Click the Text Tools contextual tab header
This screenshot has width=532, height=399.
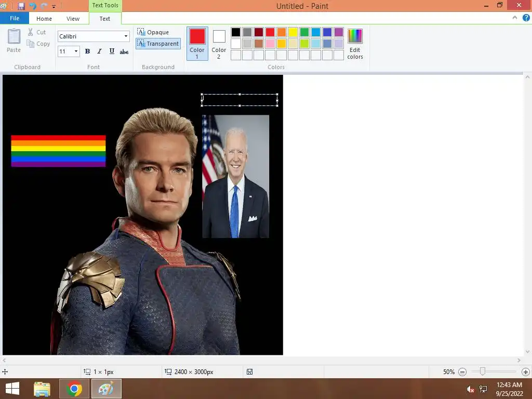point(105,5)
